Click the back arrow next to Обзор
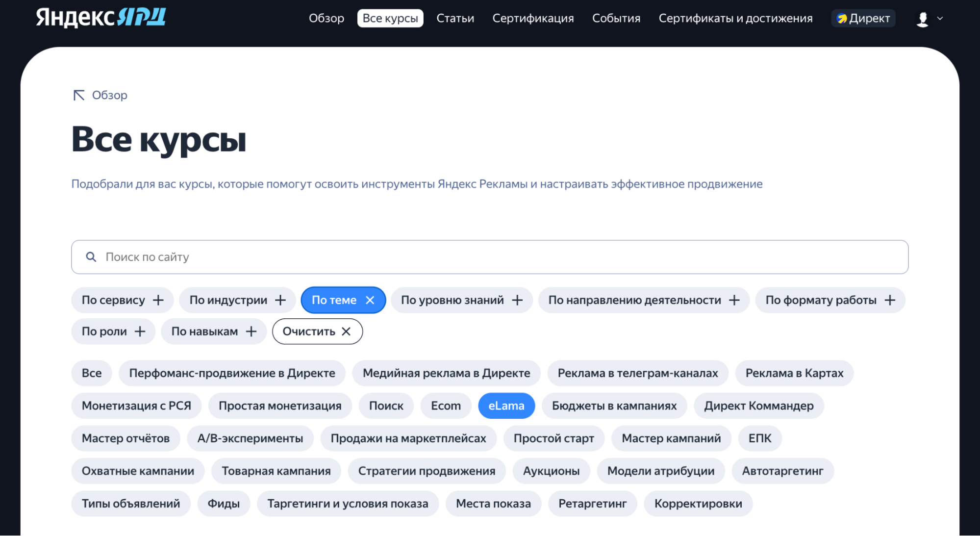 point(78,95)
